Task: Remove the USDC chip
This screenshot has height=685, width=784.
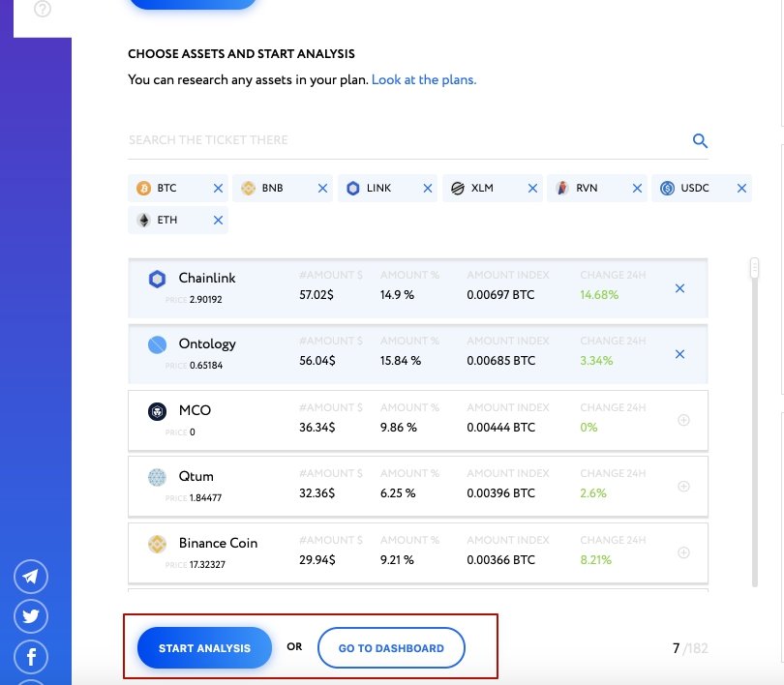Action: pyautogui.click(x=741, y=189)
